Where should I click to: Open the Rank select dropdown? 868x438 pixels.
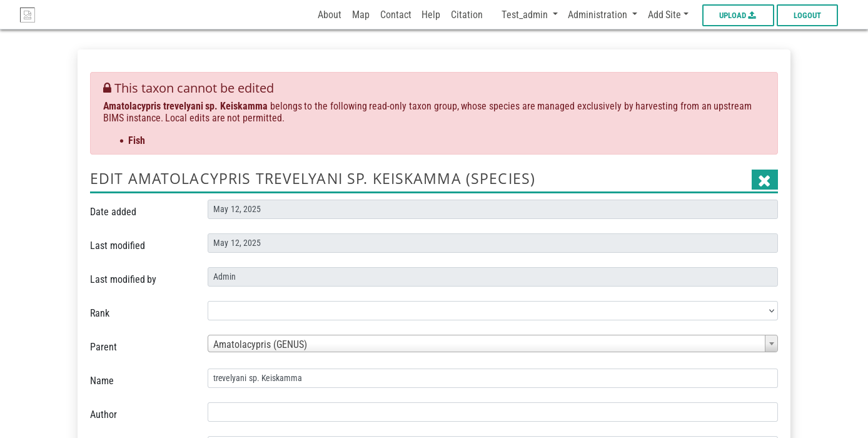[x=493, y=310]
